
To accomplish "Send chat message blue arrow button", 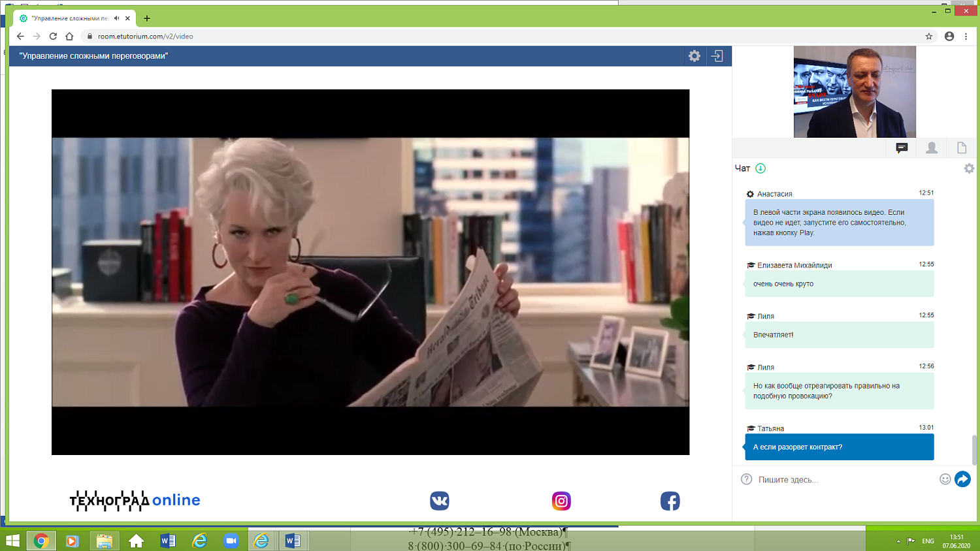I will coord(962,479).
